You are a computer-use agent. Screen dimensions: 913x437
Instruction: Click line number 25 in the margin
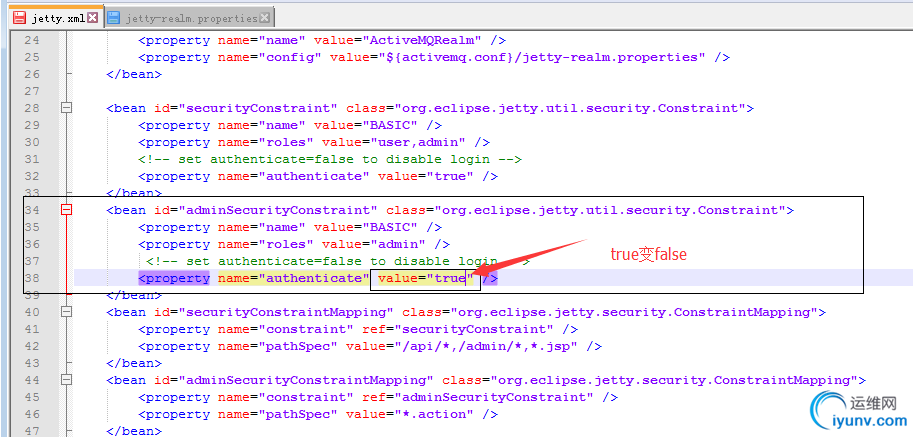pyautogui.click(x=33, y=57)
